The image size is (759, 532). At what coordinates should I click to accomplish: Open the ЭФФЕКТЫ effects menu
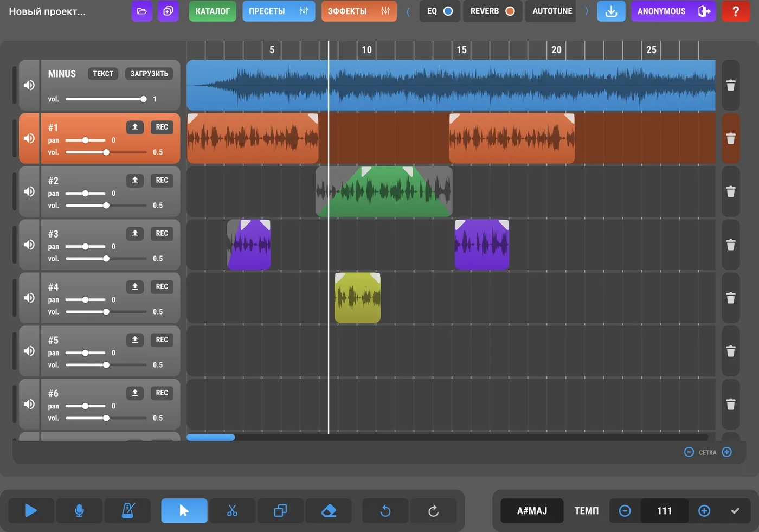point(359,11)
